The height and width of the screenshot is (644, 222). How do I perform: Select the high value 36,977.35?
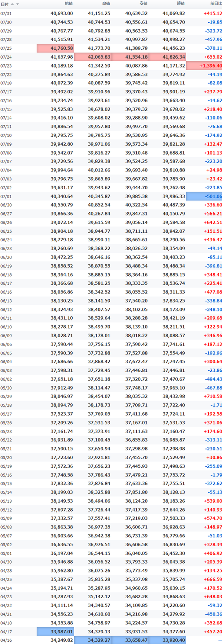[x=99, y=527]
